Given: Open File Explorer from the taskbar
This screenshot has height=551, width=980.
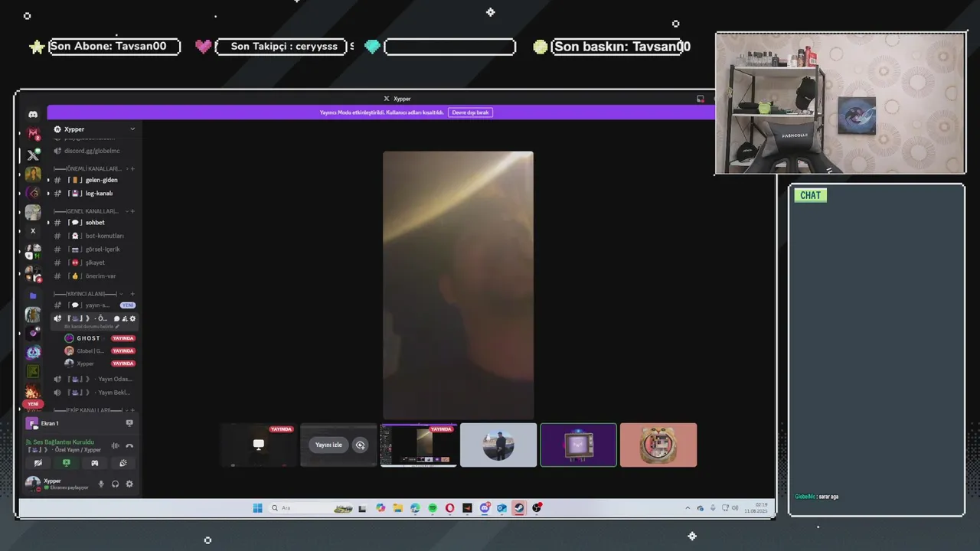Looking at the screenshot, I should tap(398, 508).
